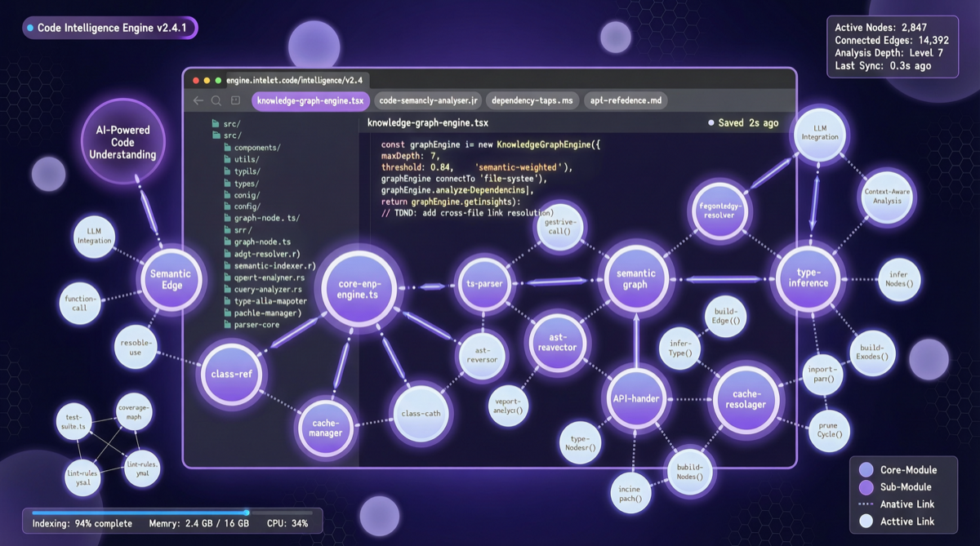Click the folder icon beside types/
This screenshot has height=546, width=980.
pyautogui.click(x=228, y=184)
